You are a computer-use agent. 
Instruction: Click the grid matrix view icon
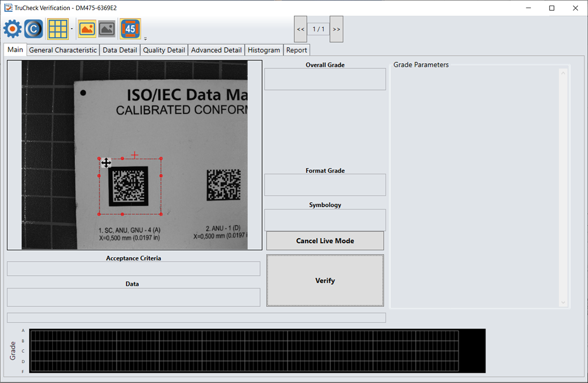pos(57,28)
